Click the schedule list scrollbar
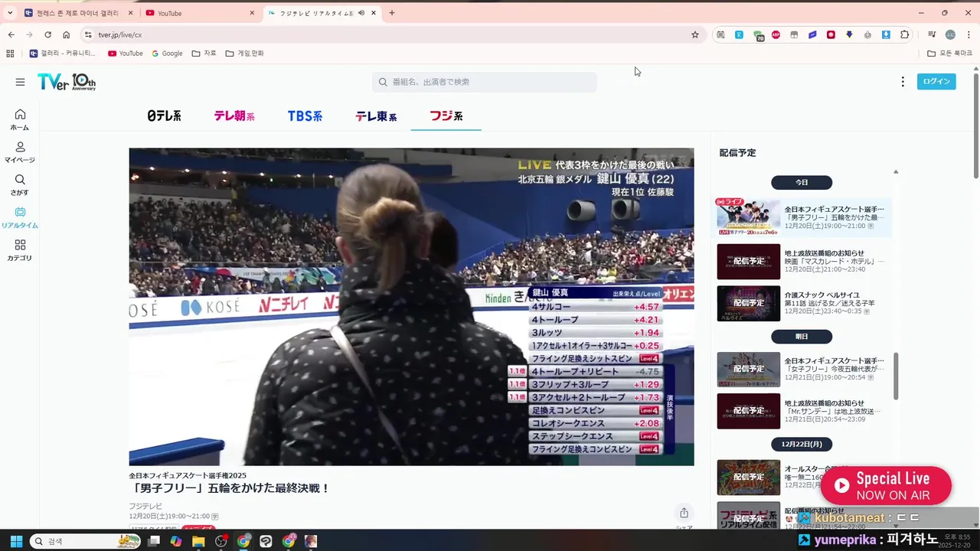Image resolution: width=980 pixels, height=551 pixels. [896, 375]
